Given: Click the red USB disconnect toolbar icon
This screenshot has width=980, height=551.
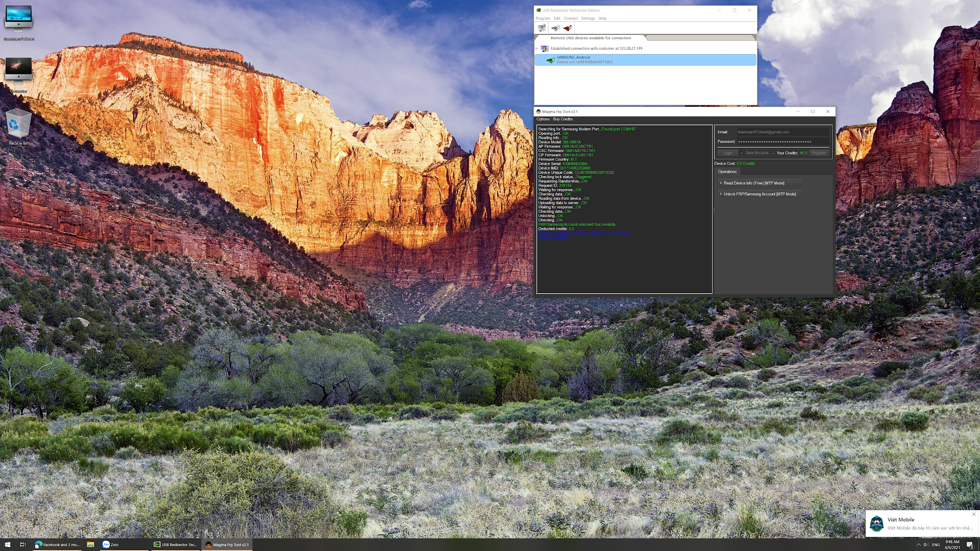Looking at the screenshot, I should tap(568, 28).
